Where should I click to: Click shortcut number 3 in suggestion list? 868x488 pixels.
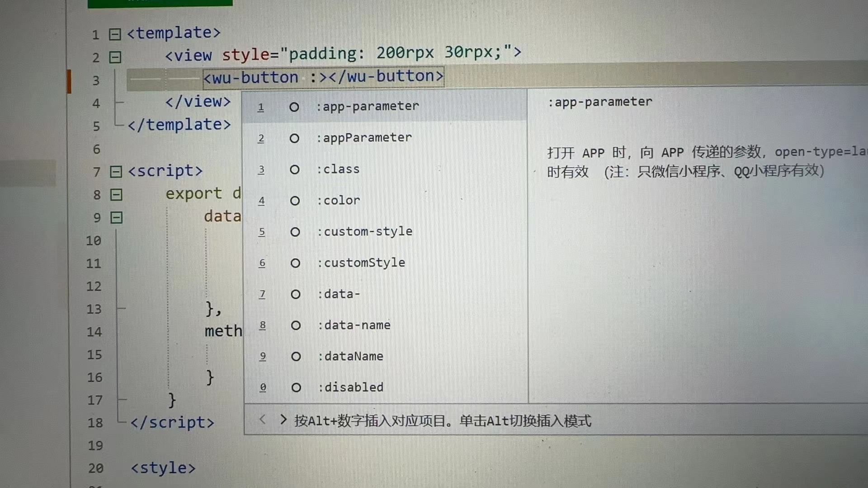point(261,170)
